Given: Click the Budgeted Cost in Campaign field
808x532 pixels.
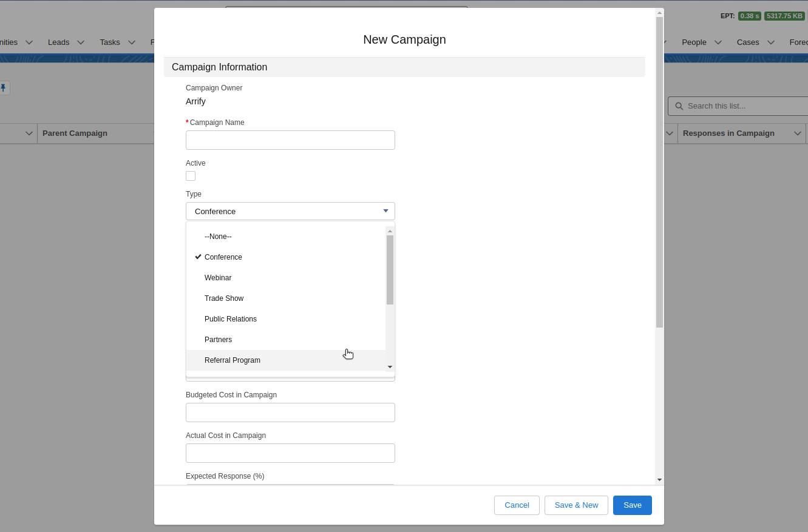Looking at the screenshot, I should click(x=290, y=412).
